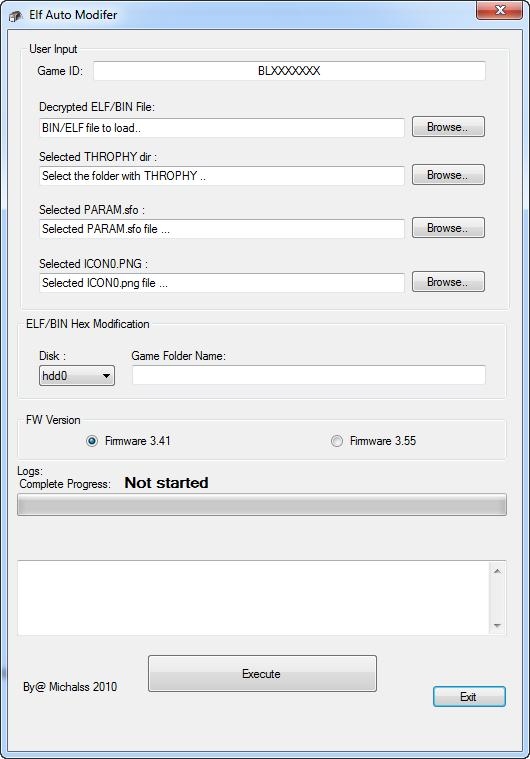Focus the Game ID input field

289,71
